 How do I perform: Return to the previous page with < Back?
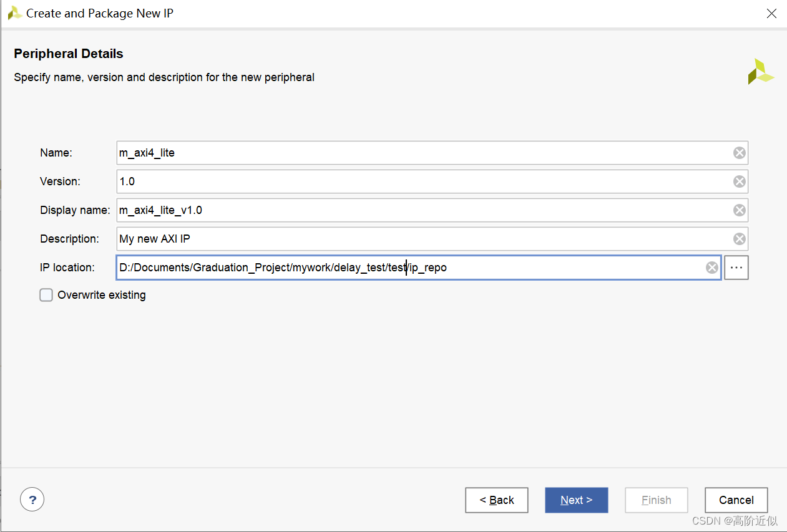pos(497,500)
